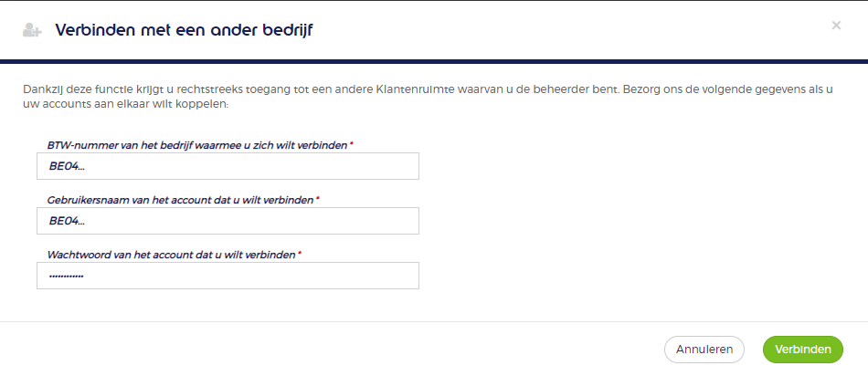Click the description line starting with Dankzij deze functie
This screenshot has height=376, width=868.
point(428,89)
